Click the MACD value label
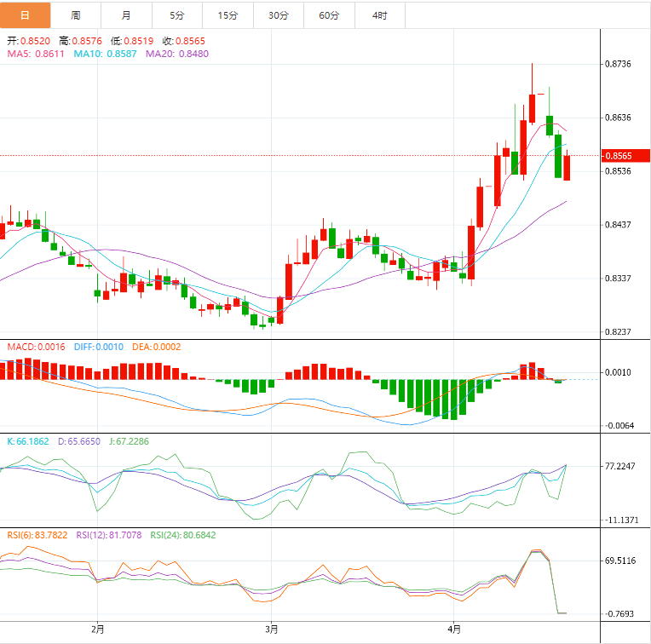Image resolution: width=651 pixels, height=644 pixels. coord(36,347)
